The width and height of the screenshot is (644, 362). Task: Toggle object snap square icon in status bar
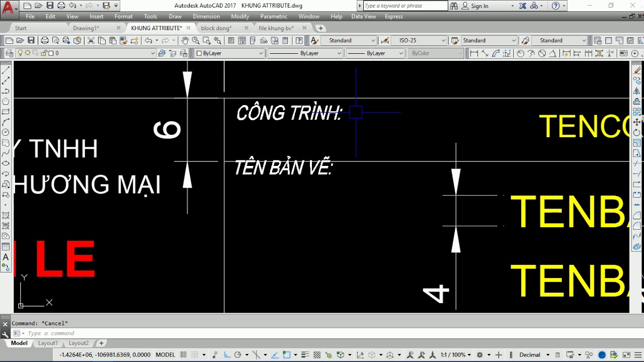point(286,354)
